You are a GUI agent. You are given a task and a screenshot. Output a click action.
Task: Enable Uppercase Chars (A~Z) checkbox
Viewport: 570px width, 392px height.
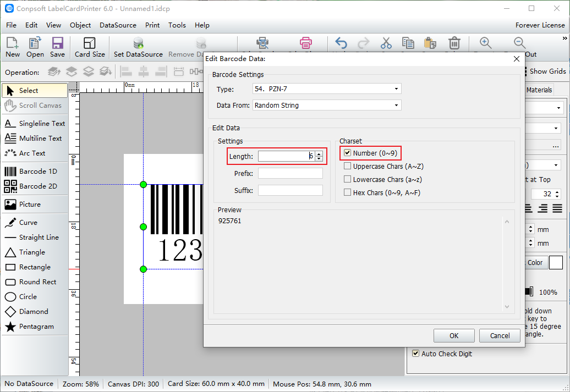tap(348, 166)
